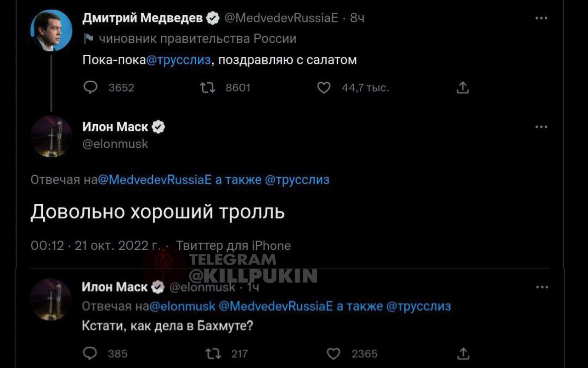
Task: Open more options on main Илон Маск tweet
Action: 542,127
